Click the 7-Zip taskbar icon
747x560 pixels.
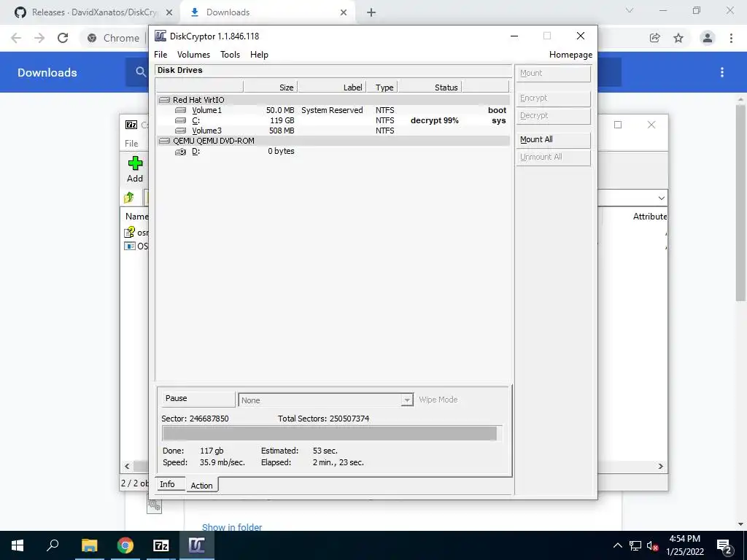point(161,545)
